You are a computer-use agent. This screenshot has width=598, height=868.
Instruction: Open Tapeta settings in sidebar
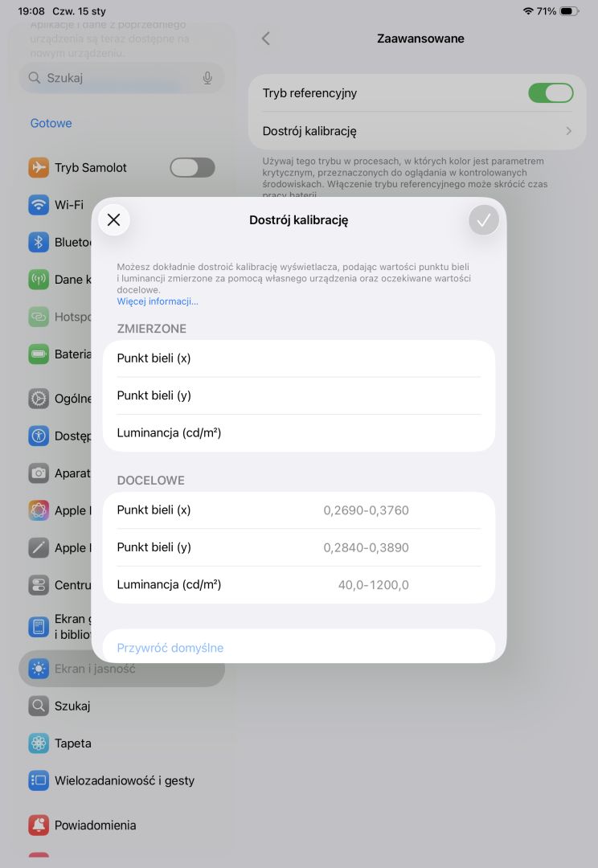coord(121,743)
